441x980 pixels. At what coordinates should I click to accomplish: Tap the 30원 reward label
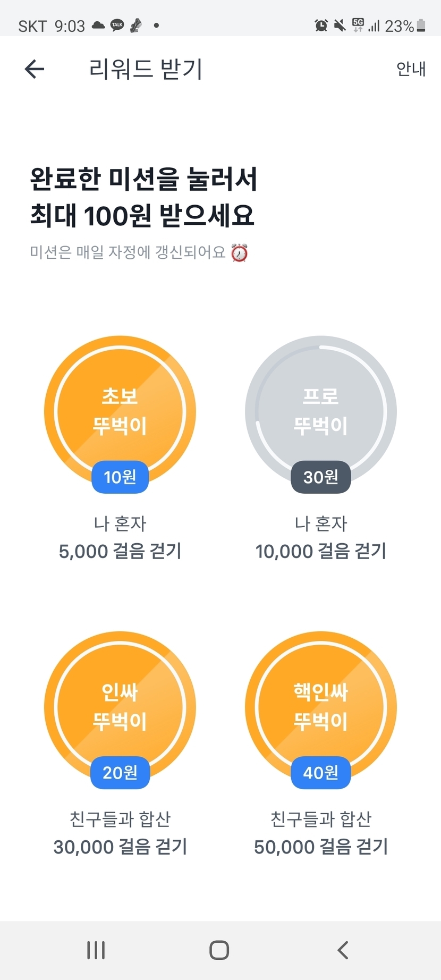320,477
